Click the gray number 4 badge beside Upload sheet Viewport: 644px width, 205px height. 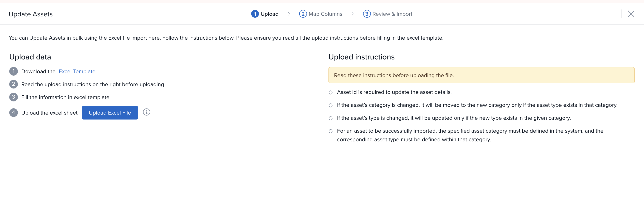tap(14, 112)
